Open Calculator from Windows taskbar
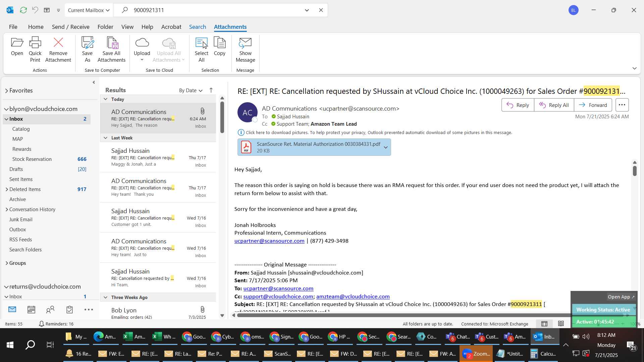 544,354
